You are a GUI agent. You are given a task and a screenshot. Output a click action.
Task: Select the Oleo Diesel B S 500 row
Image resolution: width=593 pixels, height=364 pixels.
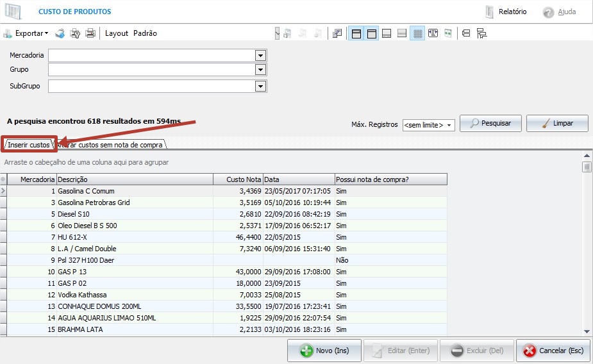[x=227, y=226]
